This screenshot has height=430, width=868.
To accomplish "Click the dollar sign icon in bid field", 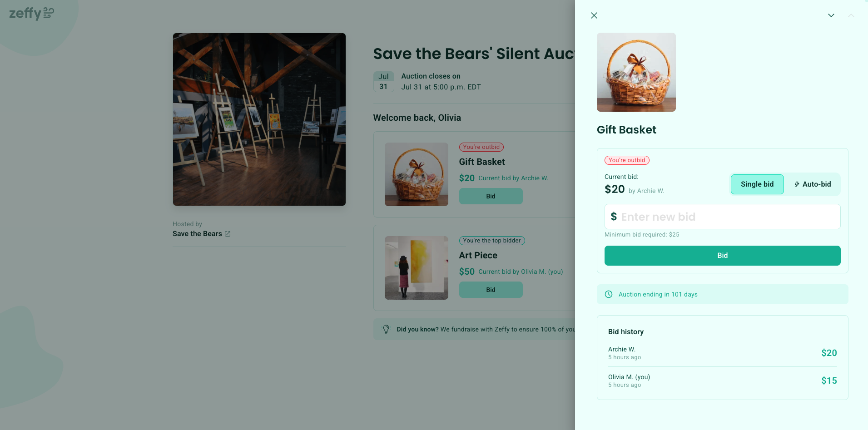I will click(614, 217).
